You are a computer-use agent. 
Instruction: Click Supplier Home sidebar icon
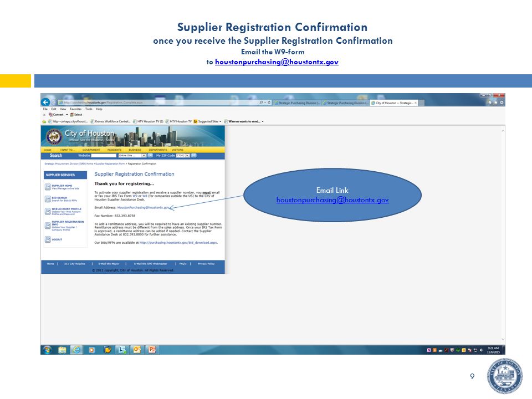[x=48, y=187]
